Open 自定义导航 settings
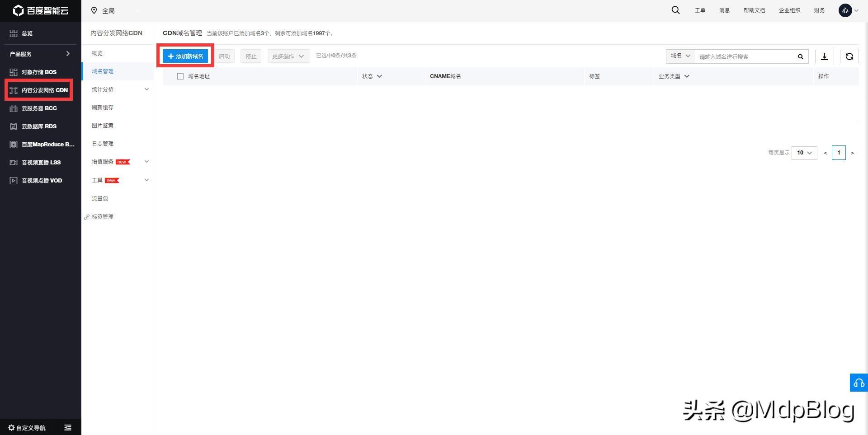Viewport: 868px width, 435px height. (27, 428)
